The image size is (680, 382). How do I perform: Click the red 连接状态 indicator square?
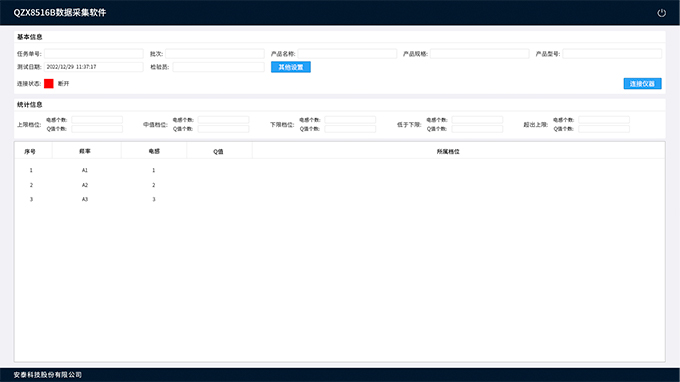pos(49,84)
